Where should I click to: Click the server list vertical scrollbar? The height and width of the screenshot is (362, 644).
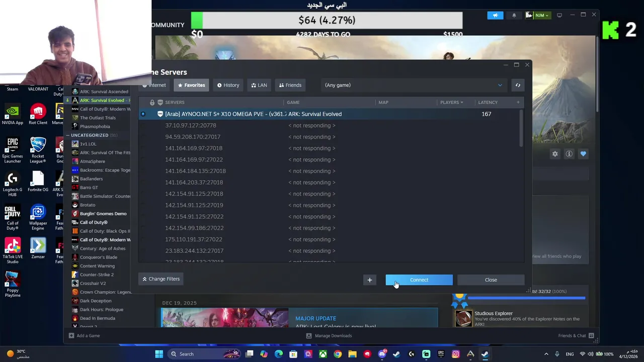[521, 128]
